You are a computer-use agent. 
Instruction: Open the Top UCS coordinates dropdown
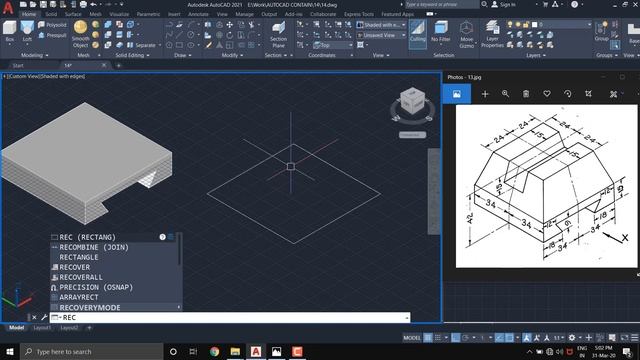[x=333, y=45]
